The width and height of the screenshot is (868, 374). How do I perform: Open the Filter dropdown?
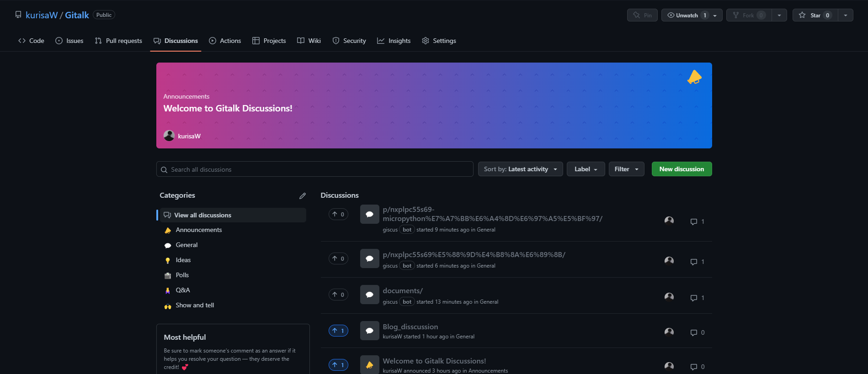pyautogui.click(x=626, y=169)
